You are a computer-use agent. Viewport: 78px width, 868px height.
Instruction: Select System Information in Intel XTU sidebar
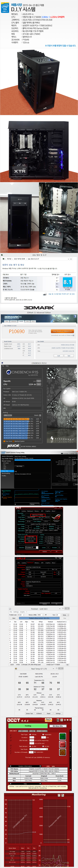[7, 456]
